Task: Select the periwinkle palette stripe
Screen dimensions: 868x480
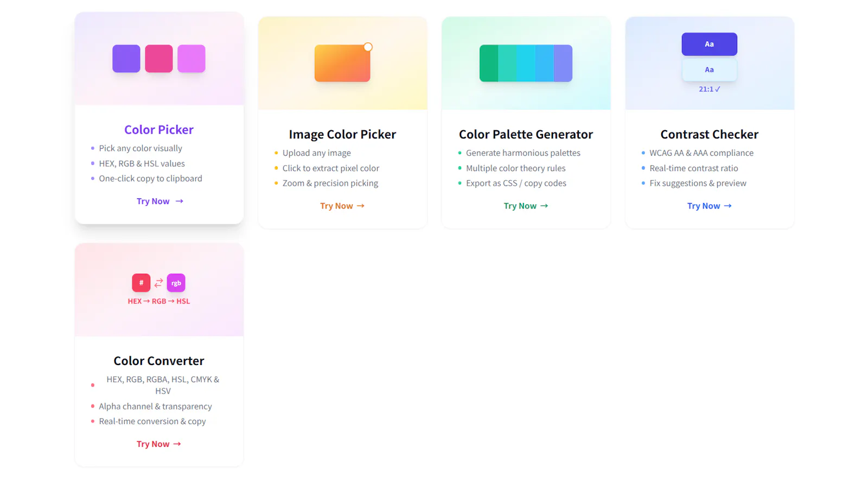Action: pos(563,63)
